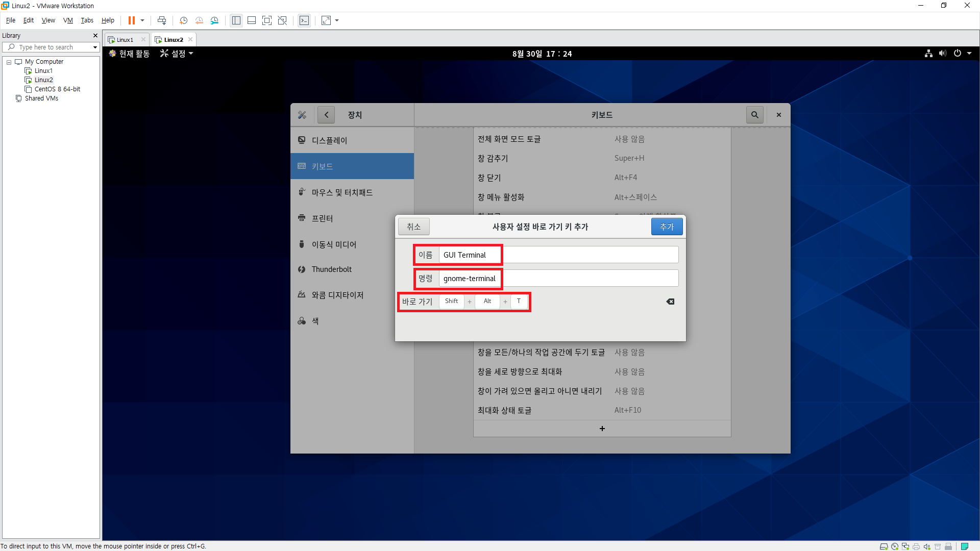Click send Ctrl+Alt+Del toolbar icon

point(162,20)
